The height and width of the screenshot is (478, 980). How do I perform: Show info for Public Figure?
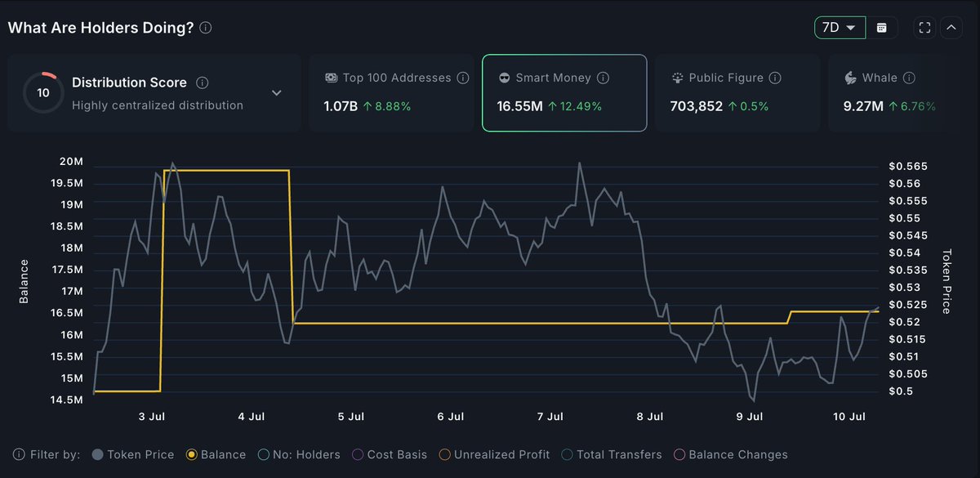[x=775, y=78]
